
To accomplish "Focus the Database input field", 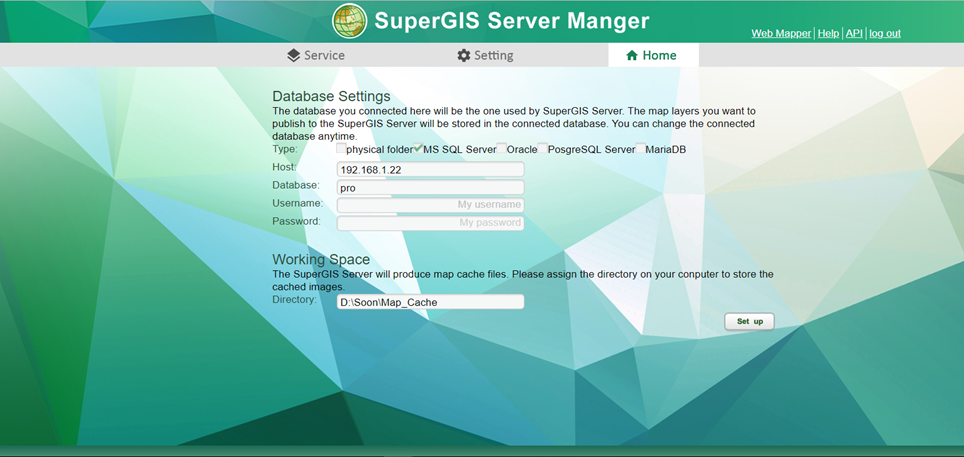I will pos(430,188).
